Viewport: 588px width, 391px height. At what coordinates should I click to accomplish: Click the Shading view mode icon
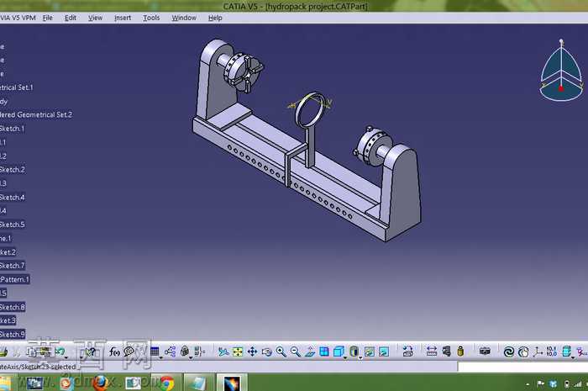[354, 351]
